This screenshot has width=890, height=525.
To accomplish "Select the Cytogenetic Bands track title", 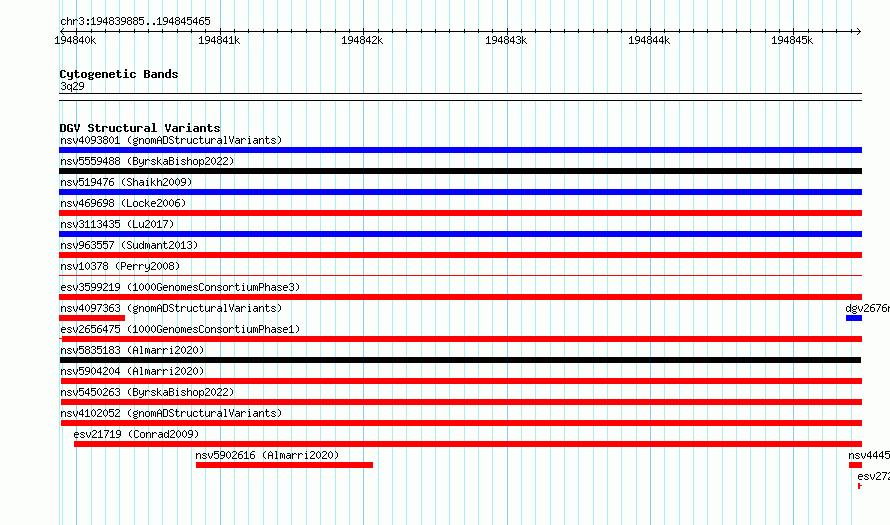I will 119,74.
